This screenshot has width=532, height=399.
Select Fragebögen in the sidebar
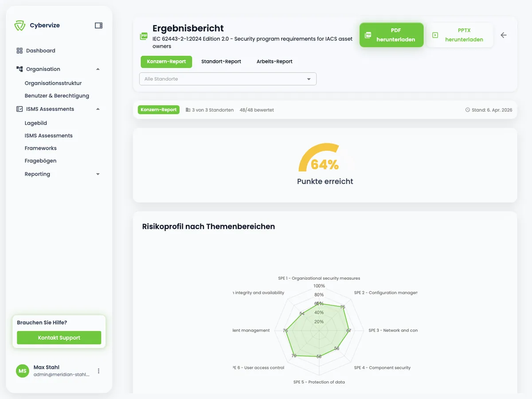click(40, 160)
